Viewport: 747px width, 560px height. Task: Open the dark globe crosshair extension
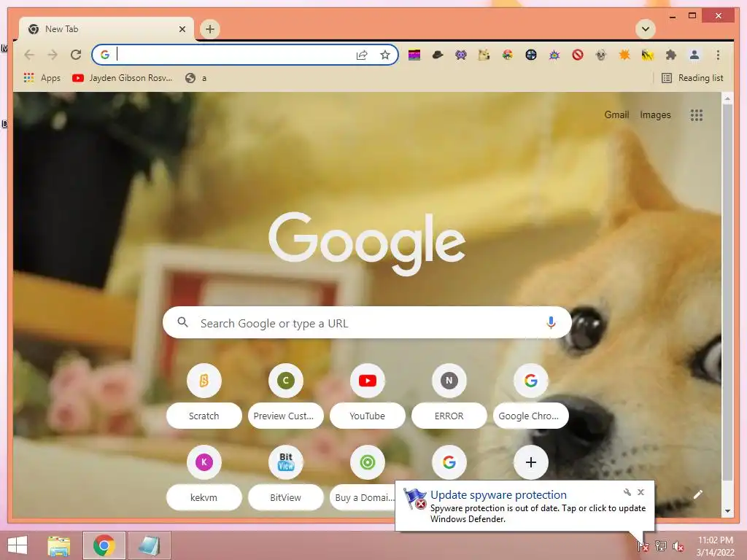[x=531, y=55]
